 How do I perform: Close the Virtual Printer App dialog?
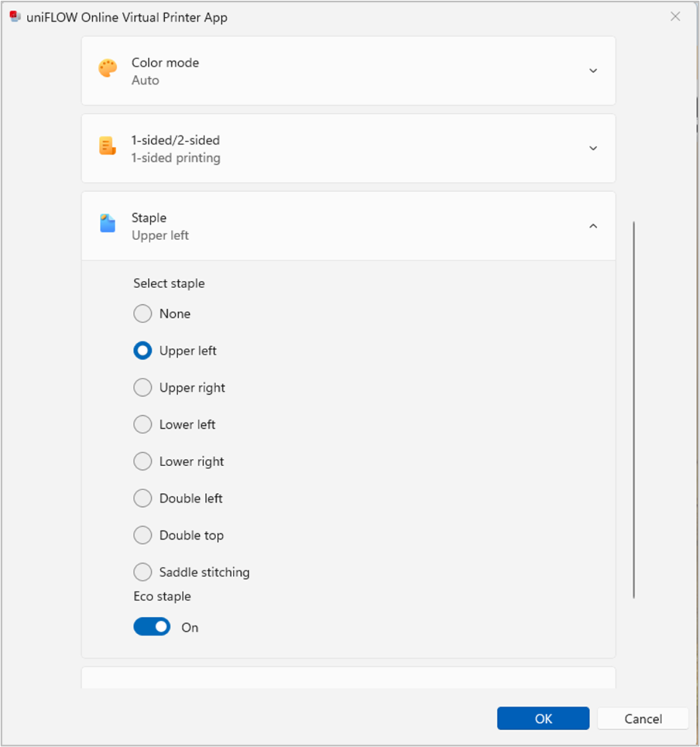[x=675, y=17]
